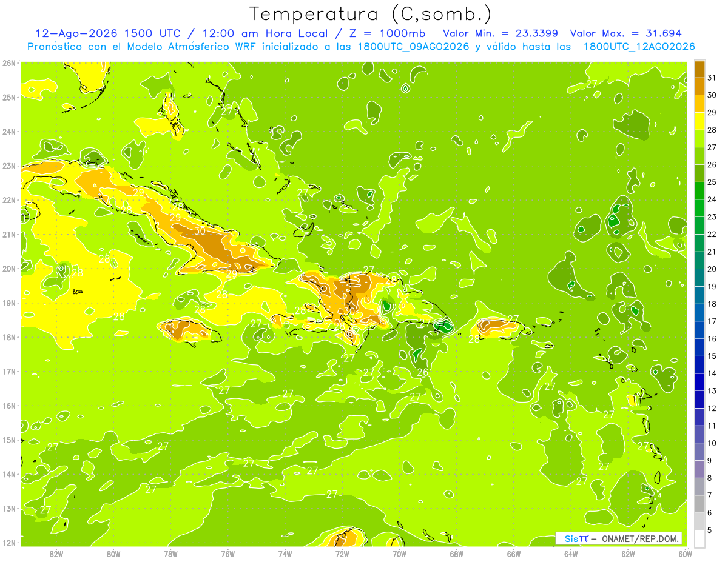Click the '26' contour label on the map
Screen dimensions: 728x562
(423, 372)
